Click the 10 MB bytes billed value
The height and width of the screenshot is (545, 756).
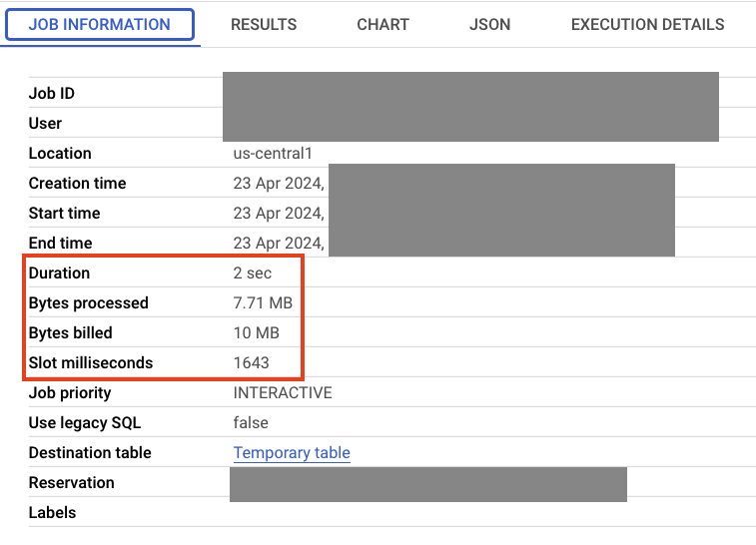tap(256, 333)
